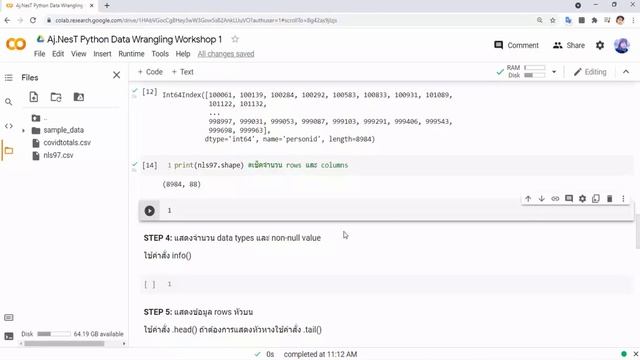Screen dimensions: 640x360
Task: Open the terminal icon at bottom left
Action: (x=9, y=336)
